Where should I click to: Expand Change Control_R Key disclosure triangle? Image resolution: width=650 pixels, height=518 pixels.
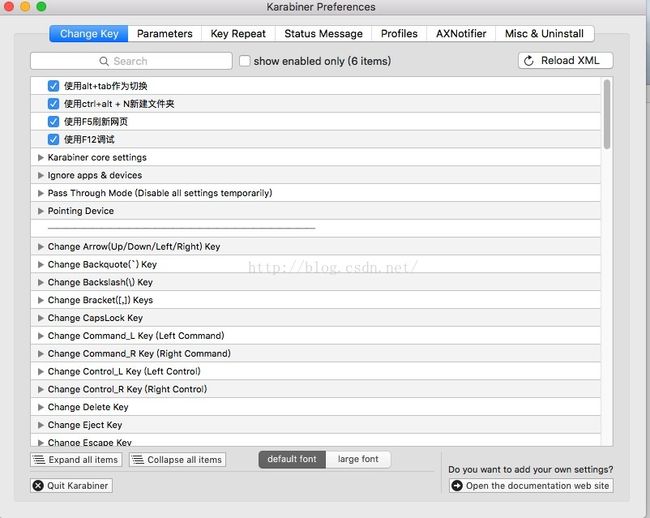click(41, 389)
